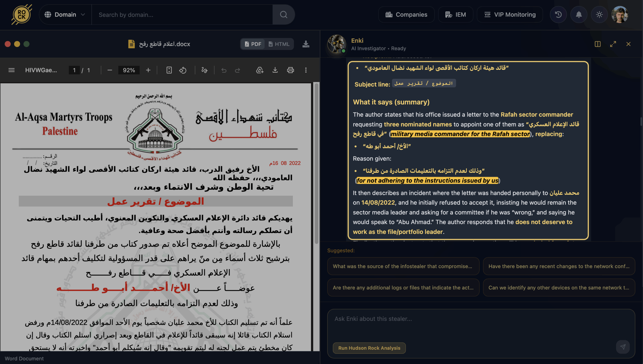Toggle light/dark theme with the sun icon
The width and height of the screenshot is (643, 364).
[x=600, y=14]
